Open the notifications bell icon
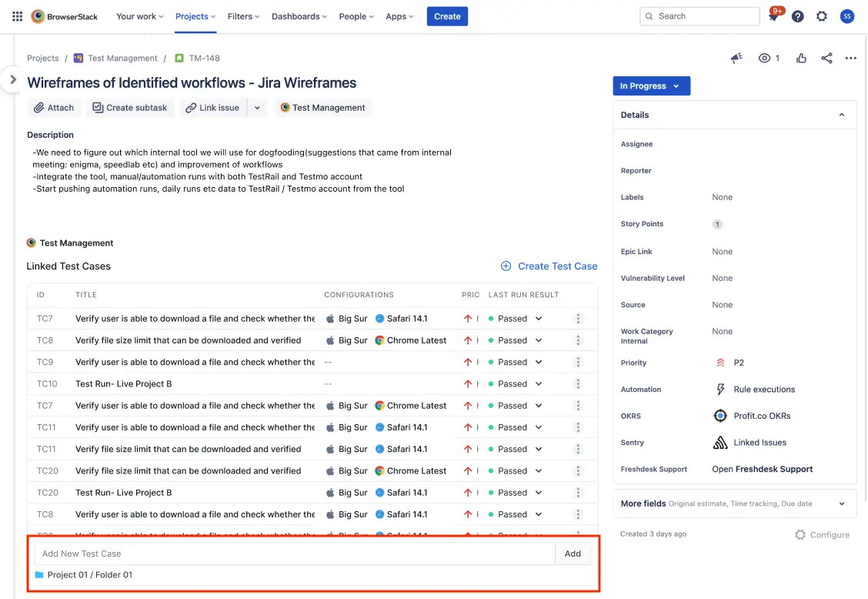Viewport: 868px width, 599px height. point(773,16)
